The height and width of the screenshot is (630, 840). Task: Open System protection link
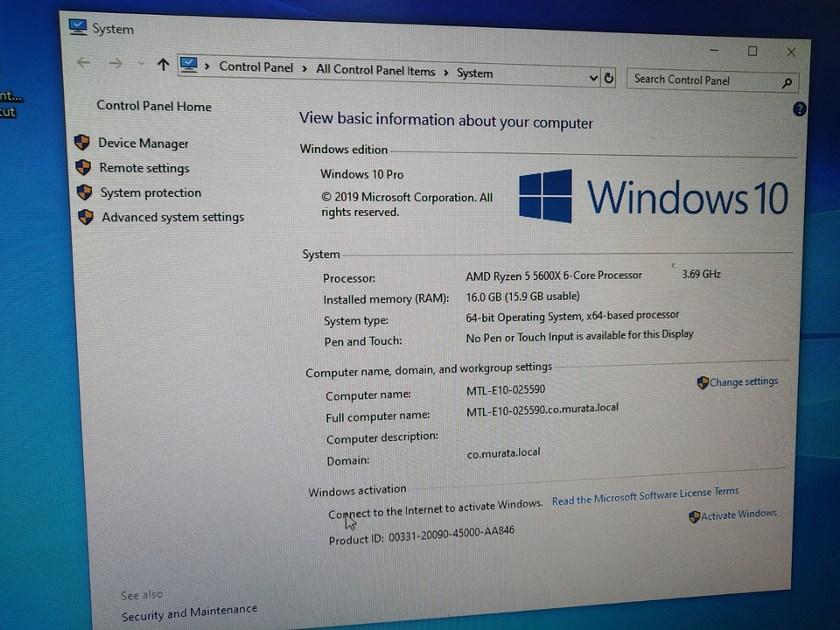tap(150, 192)
